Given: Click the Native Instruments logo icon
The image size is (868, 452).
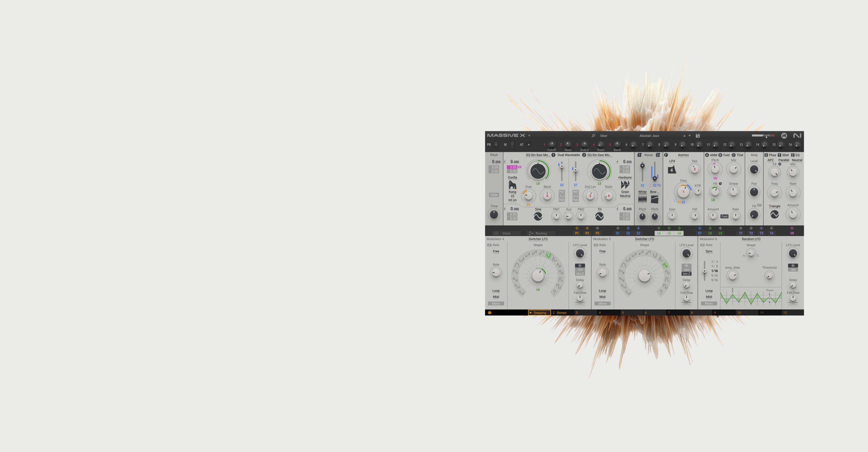Looking at the screenshot, I should coord(797,135).
